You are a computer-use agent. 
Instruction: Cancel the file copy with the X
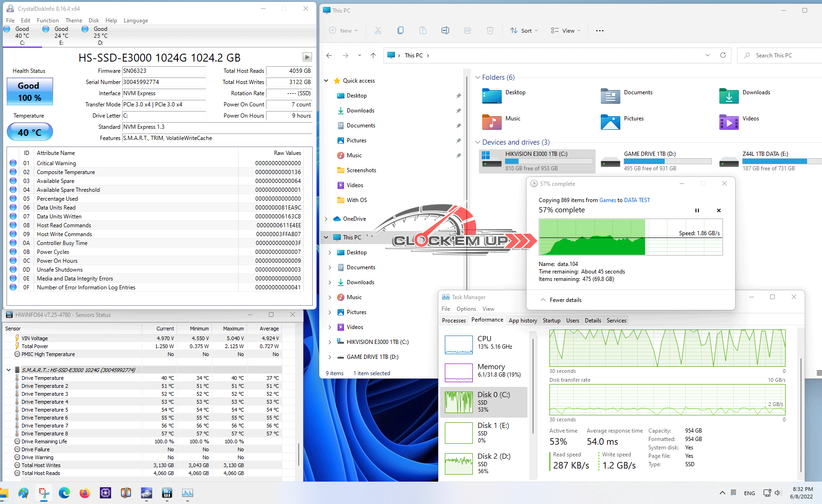[718, 210]
